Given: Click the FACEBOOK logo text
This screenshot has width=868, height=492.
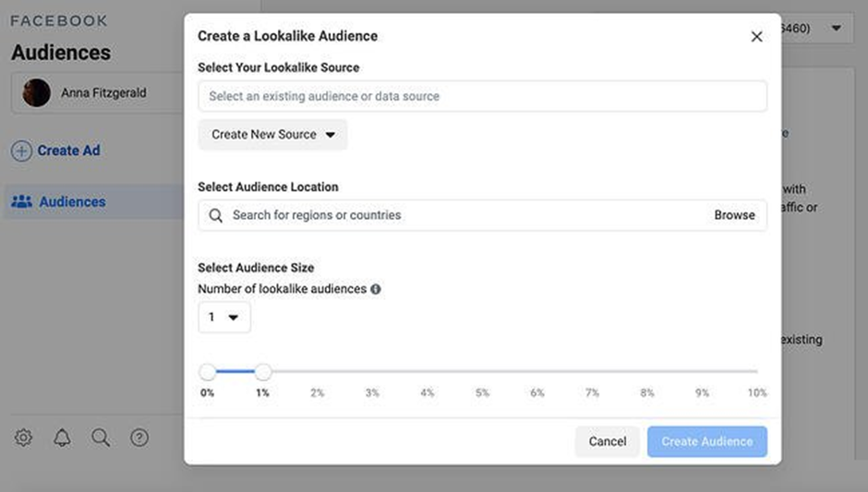Looking at the screenshot, I should 59,21.
